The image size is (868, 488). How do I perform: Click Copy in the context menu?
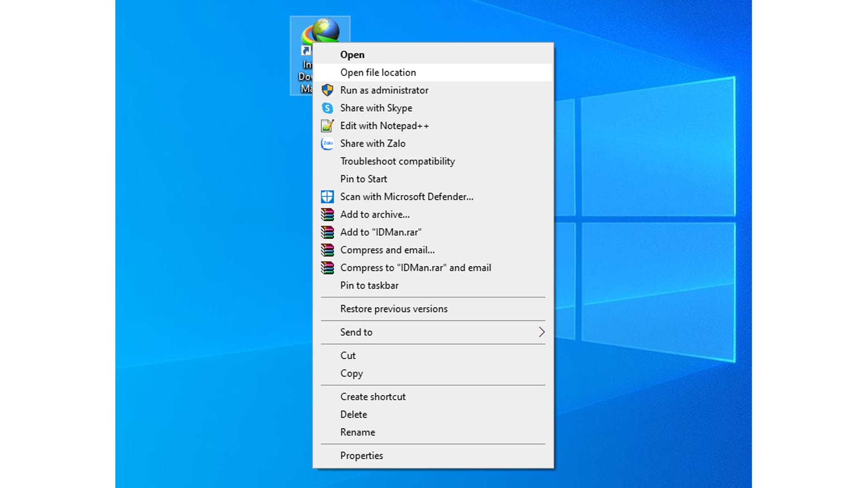click(x=351, y=374)
